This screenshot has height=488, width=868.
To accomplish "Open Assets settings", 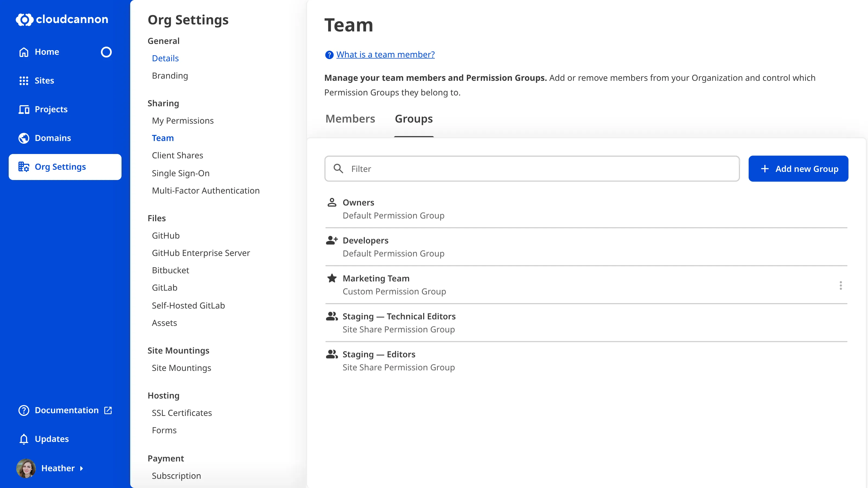I will point(164,323).
